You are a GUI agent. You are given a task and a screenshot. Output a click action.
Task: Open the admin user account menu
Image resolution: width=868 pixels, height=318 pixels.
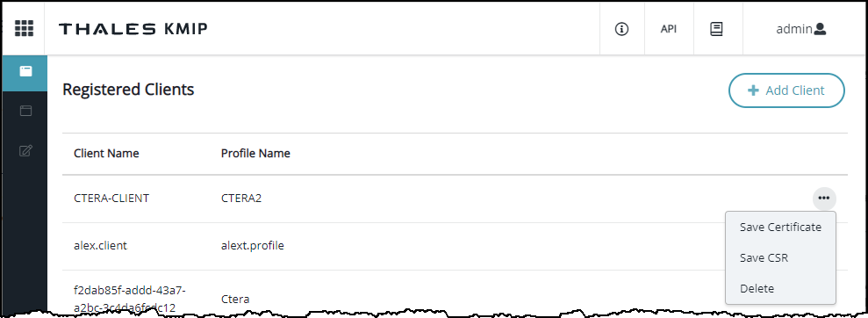pos(801,29)
